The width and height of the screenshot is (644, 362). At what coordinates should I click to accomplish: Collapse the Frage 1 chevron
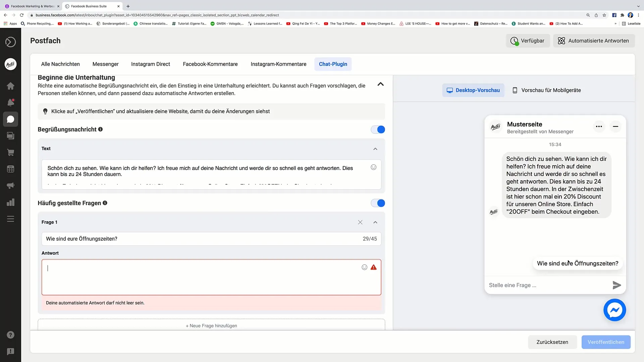pyautogui.click(x=375, y=222)
